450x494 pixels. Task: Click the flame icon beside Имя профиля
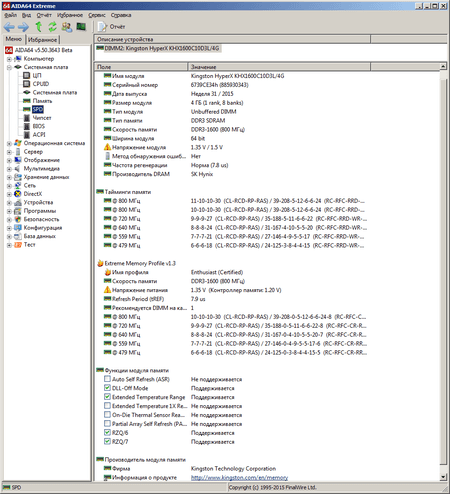coord(107,272)
